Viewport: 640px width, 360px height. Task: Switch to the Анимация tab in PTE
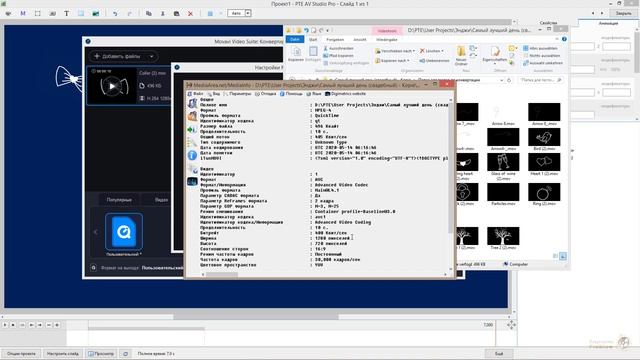pyautogui.click(x=608, y=23)
